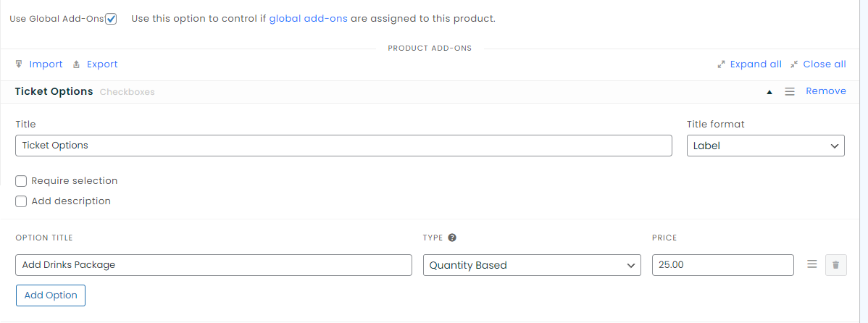Check the Add description checkbox
Image resolution: width=868 pixels, height=323 pixels.
pos(21,201)
